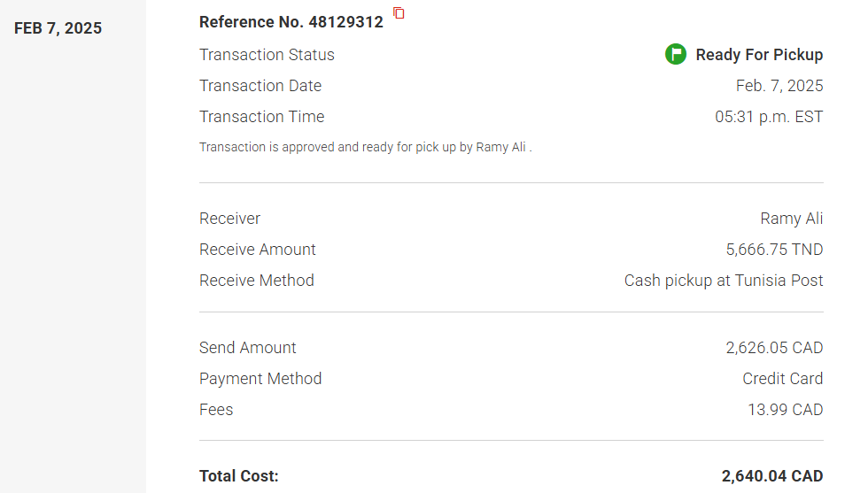868x493 pixels.
Task: Click the FEB 7, 2025 date label
Action: [58, 28]
